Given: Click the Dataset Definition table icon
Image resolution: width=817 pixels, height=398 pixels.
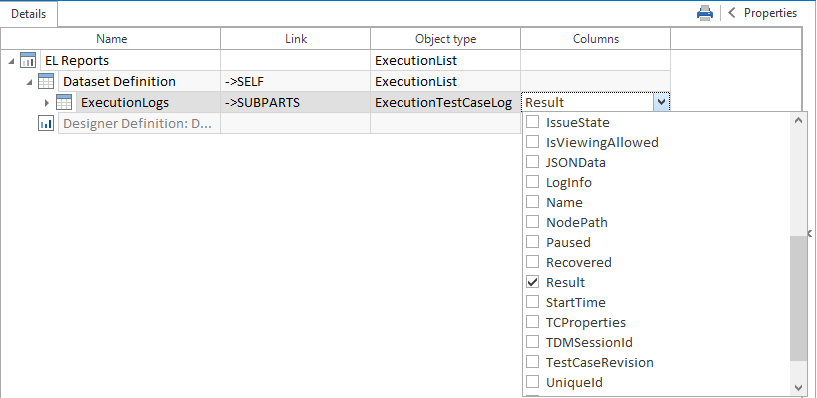Looking at the screenshot, I should (x=46, y=81).
